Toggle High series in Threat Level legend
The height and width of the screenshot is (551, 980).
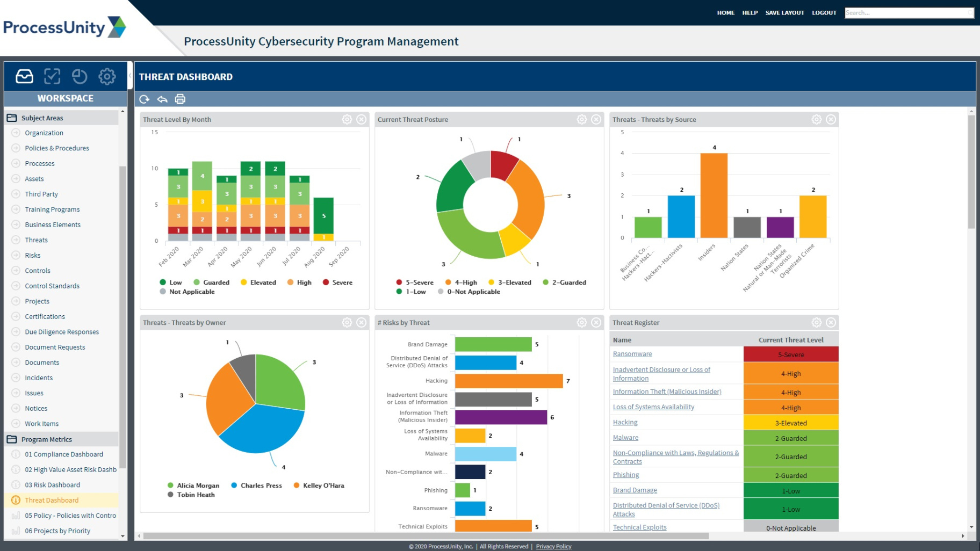pyautogui.click(x=299, y=282)
